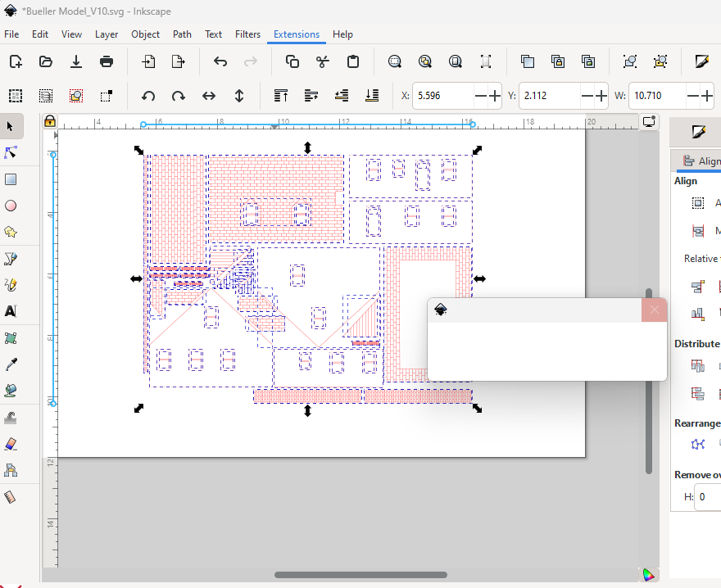The width and height of the screenshot is (721, 588).
Task: Select the Selector arrow tool
Action: point(11,126)
